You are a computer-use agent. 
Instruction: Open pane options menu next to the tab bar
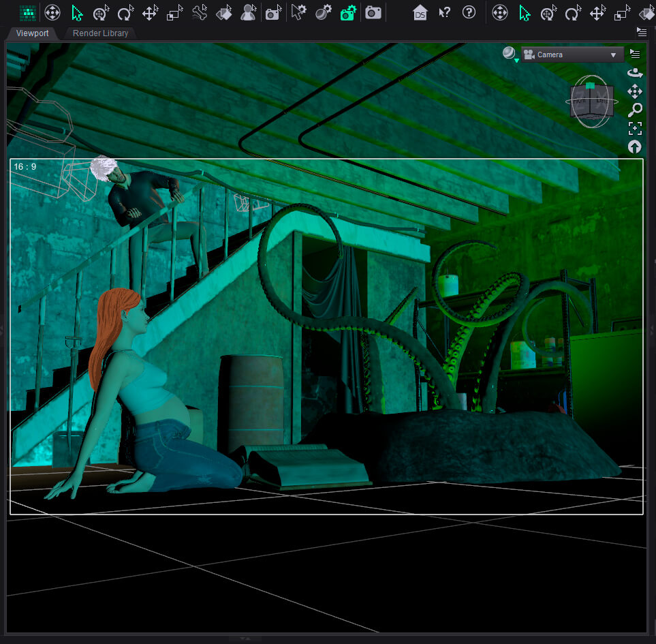tap(642, 31)
